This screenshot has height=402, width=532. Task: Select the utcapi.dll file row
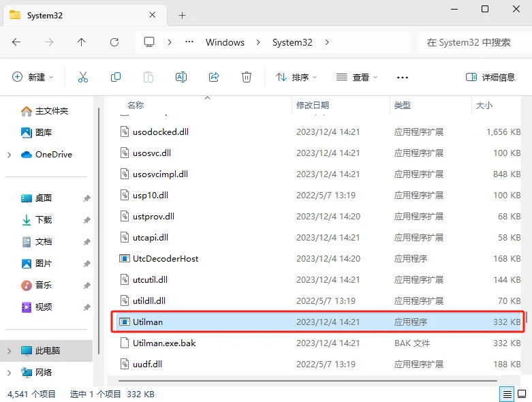[x=318, y=238]
